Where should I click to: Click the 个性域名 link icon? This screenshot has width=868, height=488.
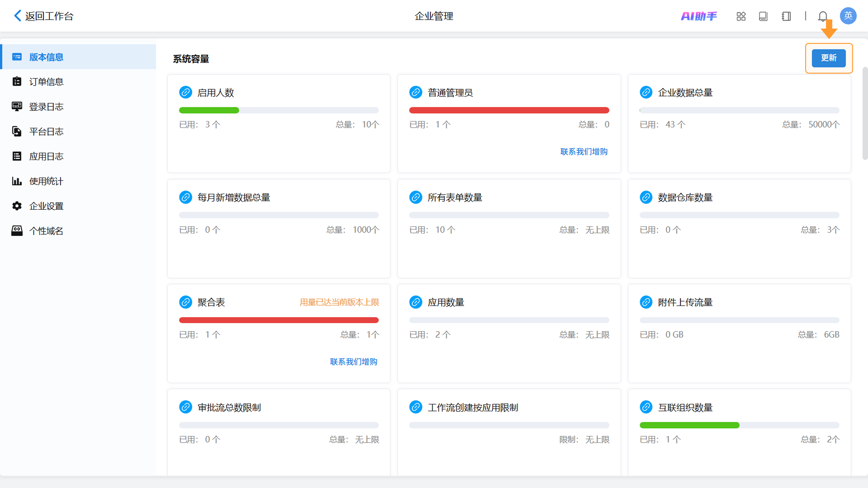(x=17, y=231)
